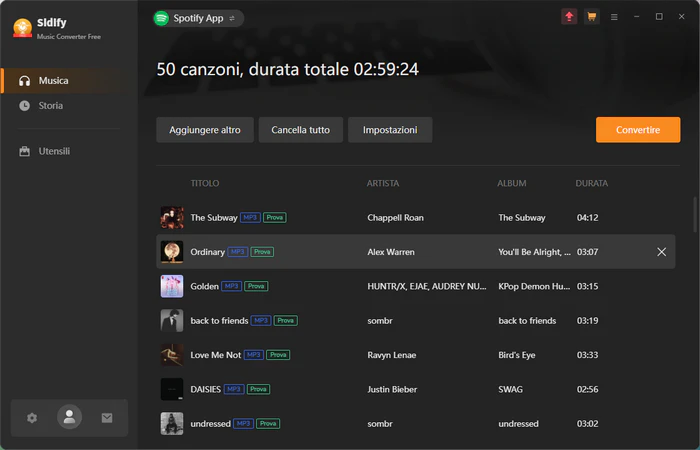Start conversion with the Convertire button
Screen dimensions: 700x450
[x=638, y=130]
